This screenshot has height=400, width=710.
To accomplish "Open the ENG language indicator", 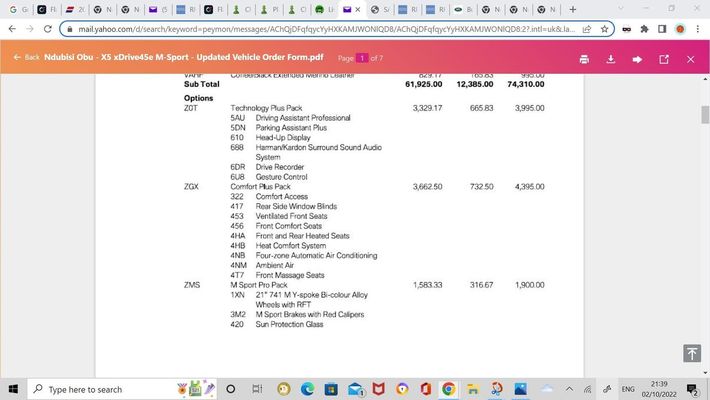I will point(628,389).
